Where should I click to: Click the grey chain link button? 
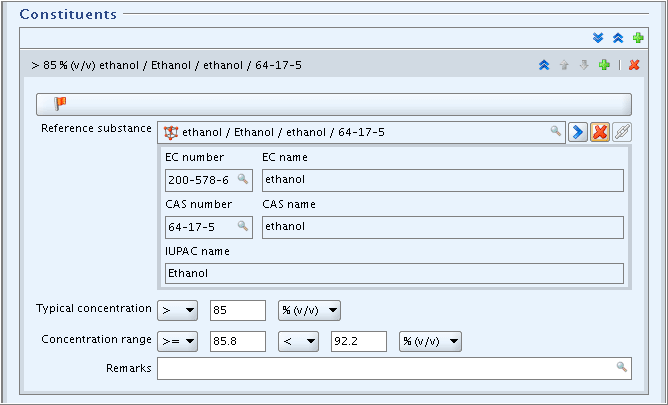click(622, 132)
